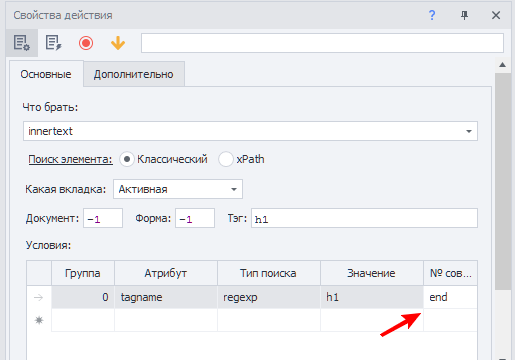
Task: Click the empty Атрибут cell in new row
Action: (x=166, y=320)
